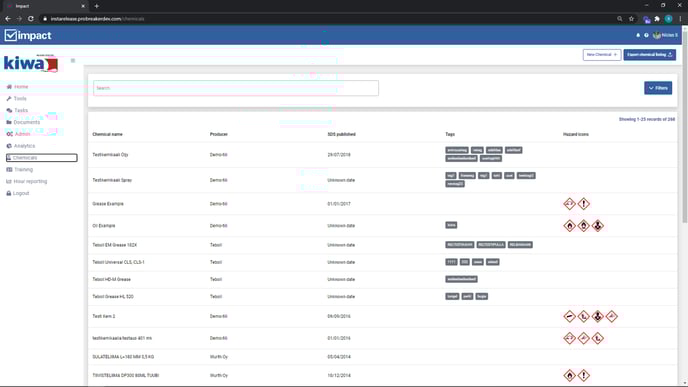The height and width of the screenshot is (387, 688).
Task: Open Teboil HD-M Grease row
Action: tap(382, 280)
